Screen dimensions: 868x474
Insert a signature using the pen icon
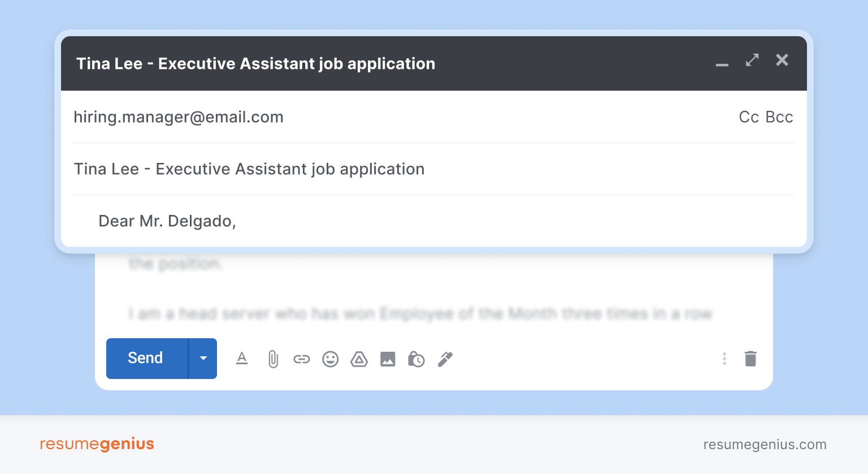445,359
